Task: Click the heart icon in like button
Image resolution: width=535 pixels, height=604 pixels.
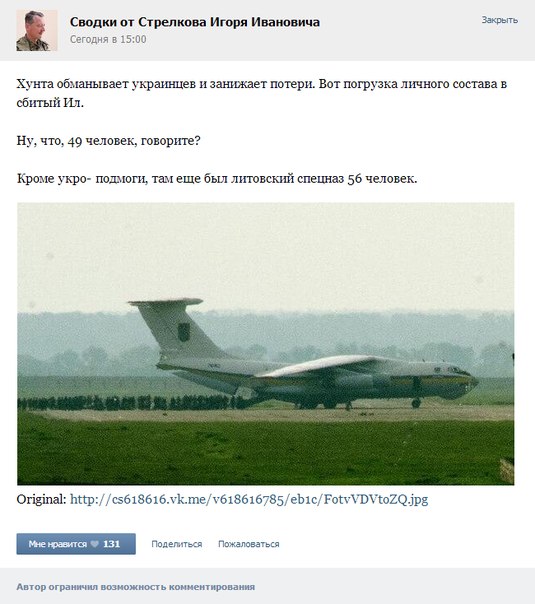Action: 94,544
